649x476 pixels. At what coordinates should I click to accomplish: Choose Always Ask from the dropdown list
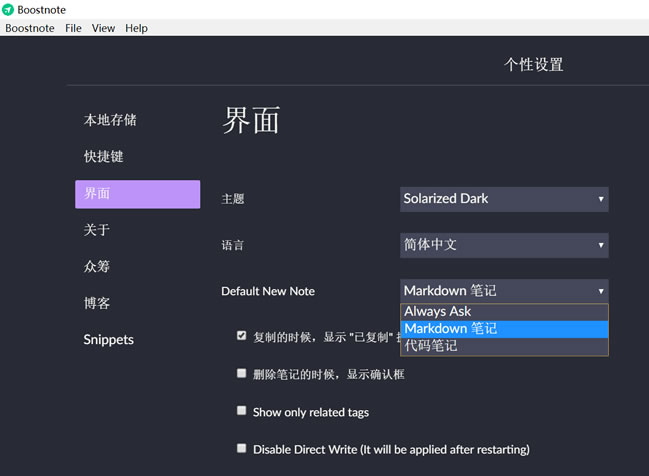pos(504,312)
